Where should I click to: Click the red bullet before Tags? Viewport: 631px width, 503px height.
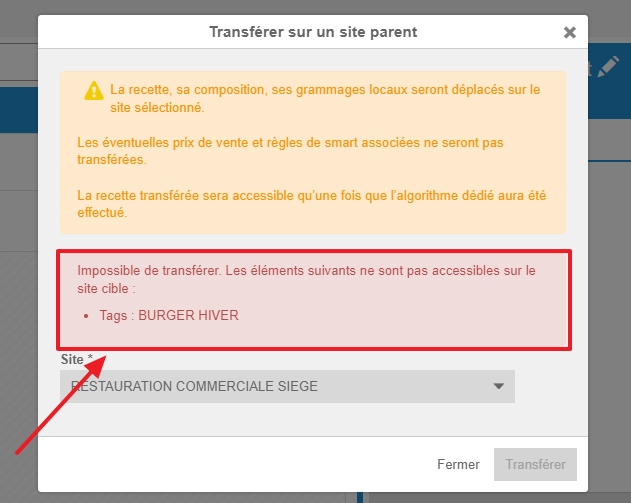click(86, 316)
